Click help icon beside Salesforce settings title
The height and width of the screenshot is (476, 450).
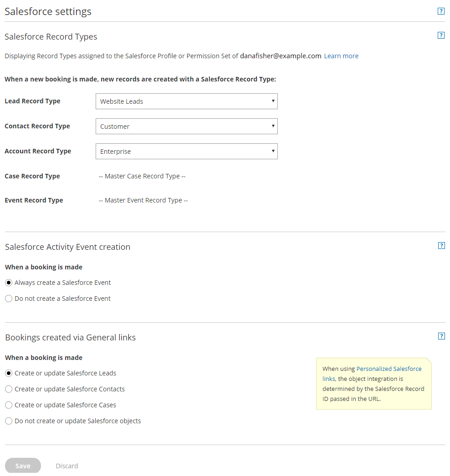tap(440, 11)
